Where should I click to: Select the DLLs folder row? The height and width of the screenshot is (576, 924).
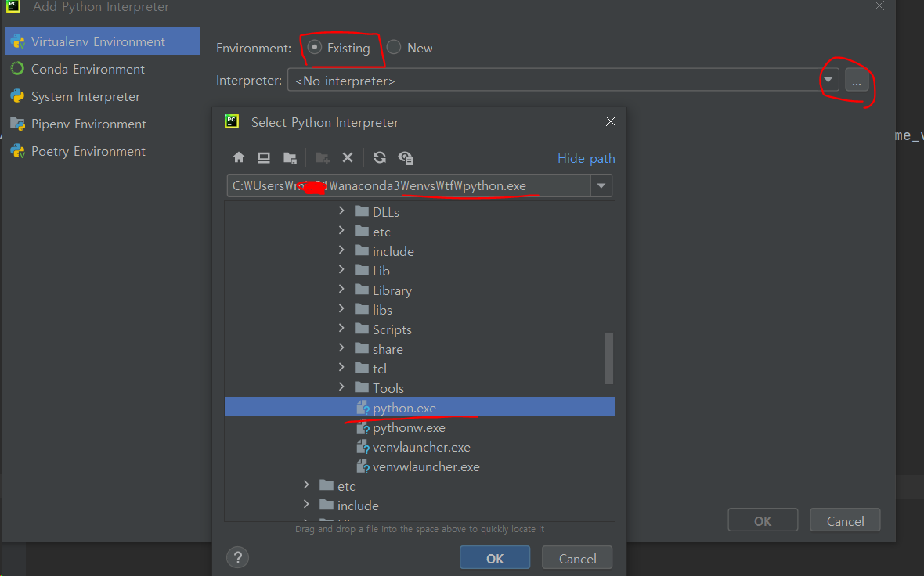point(419,211)
